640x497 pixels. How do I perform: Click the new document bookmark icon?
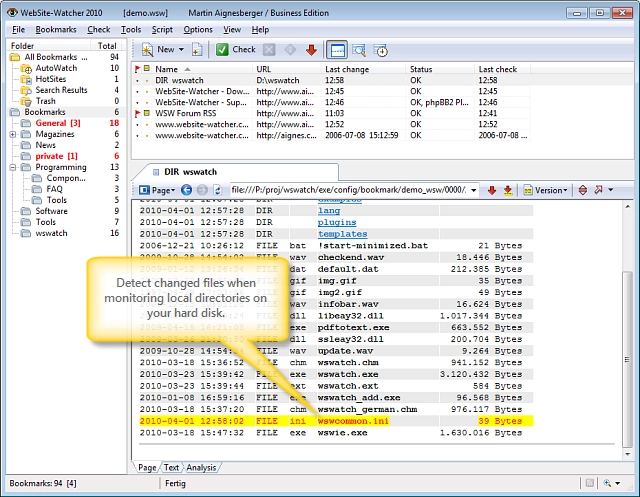(197, 50)
